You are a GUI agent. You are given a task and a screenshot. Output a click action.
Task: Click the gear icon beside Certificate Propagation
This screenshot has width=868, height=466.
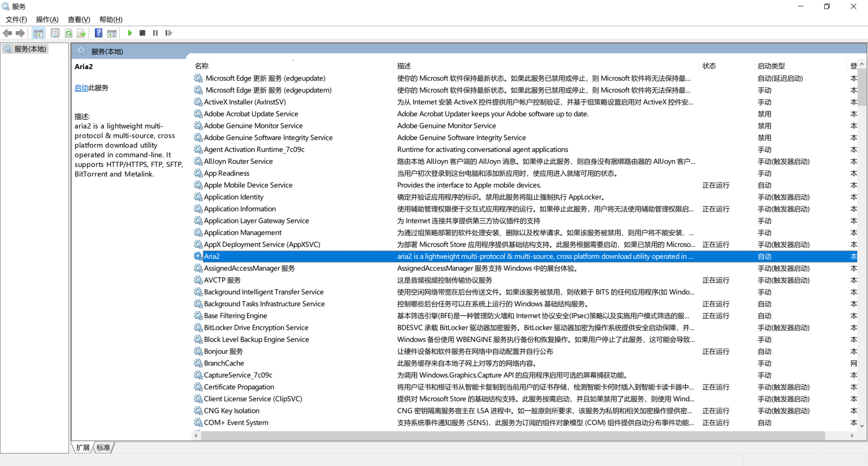[198, 387]
